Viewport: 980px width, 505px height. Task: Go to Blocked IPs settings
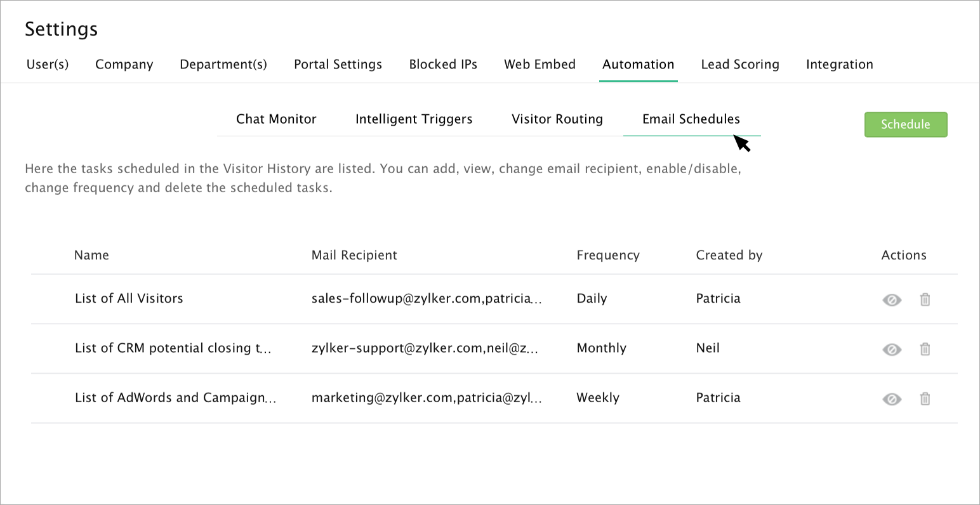(x=443, y=65)
